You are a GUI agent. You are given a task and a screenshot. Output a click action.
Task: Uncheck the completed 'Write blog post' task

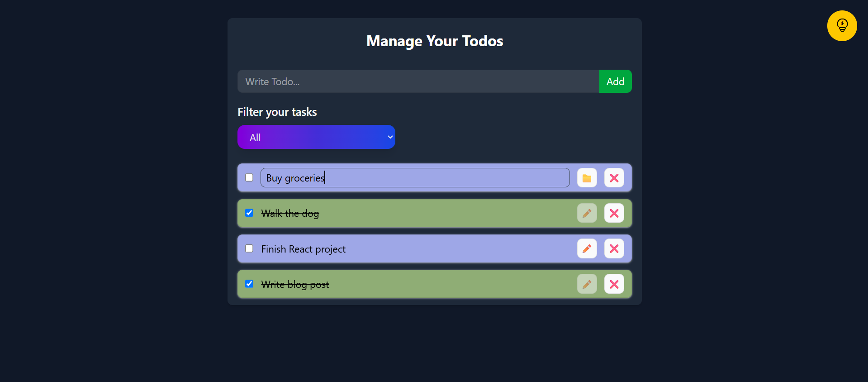point(249,284)
